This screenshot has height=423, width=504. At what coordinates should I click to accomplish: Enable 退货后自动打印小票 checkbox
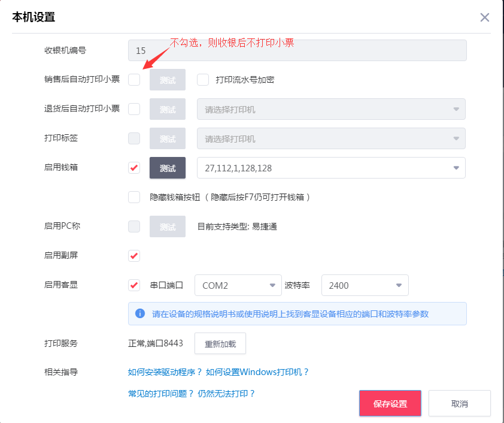point(134,109)
